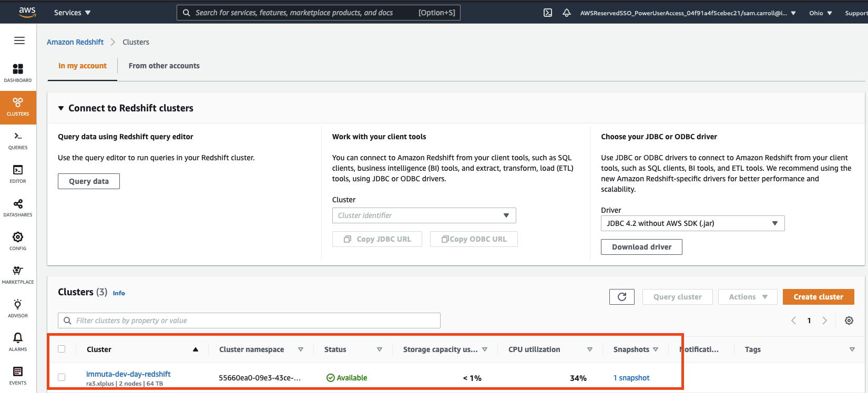Open the Actions dropdown
This screenshot has height=393, width=868.
[748, 297]
